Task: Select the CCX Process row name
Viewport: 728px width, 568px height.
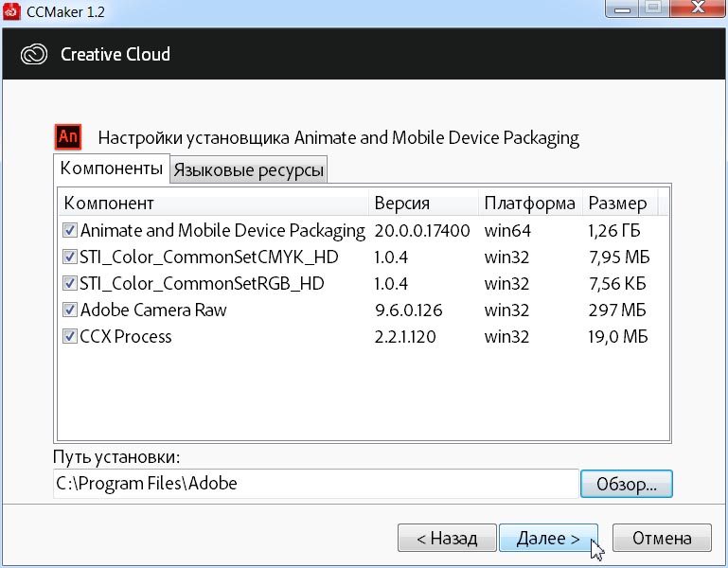Action: (126, 336)
